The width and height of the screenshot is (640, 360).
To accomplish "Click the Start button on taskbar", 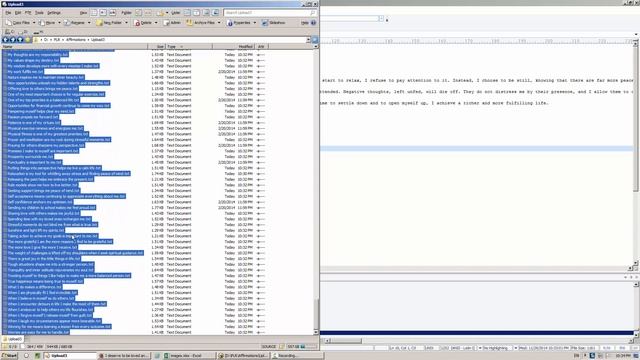I will click(x=9, y=356).
